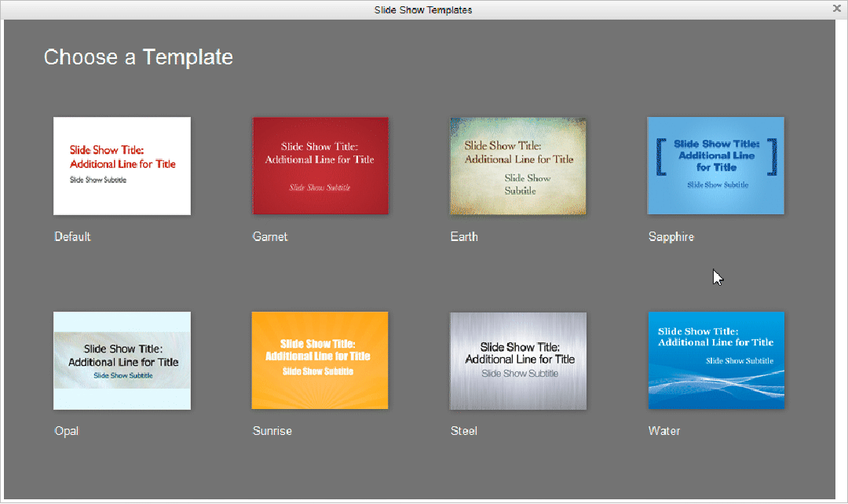The height and width of the screenshot is (504, 848).
Task: Close the Slide Show Templates dialog
Action: coord(837,9)
